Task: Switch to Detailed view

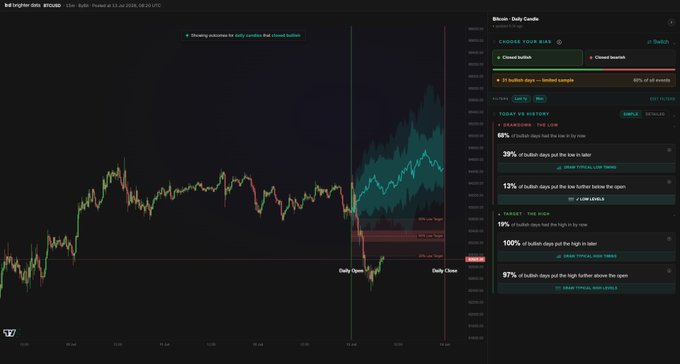Action: pyautogui.click(x=655, y=114)
